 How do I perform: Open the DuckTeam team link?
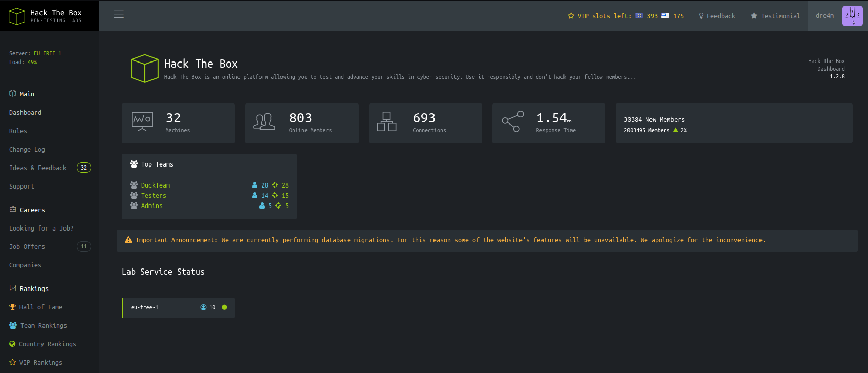156,185
